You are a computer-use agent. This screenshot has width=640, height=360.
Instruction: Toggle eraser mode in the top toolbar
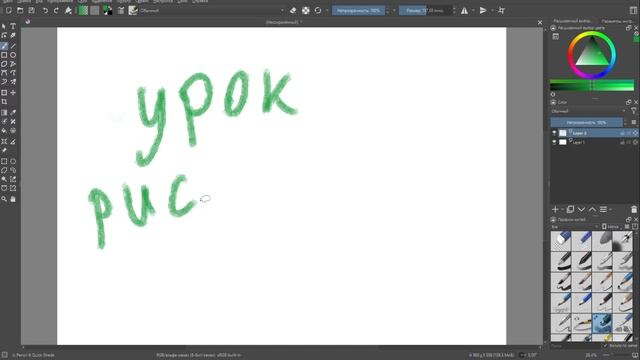(293, 11)
